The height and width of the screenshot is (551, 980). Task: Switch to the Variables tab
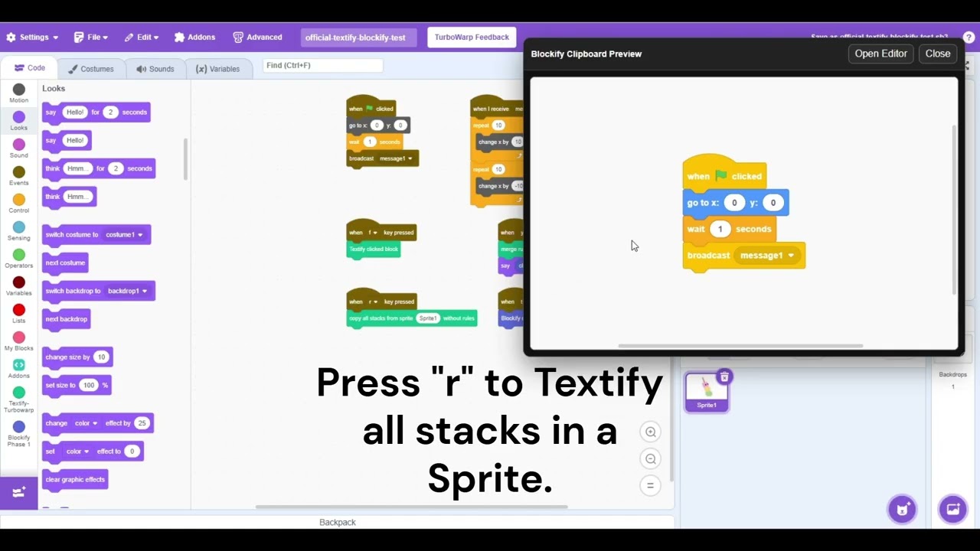(217, 69)
